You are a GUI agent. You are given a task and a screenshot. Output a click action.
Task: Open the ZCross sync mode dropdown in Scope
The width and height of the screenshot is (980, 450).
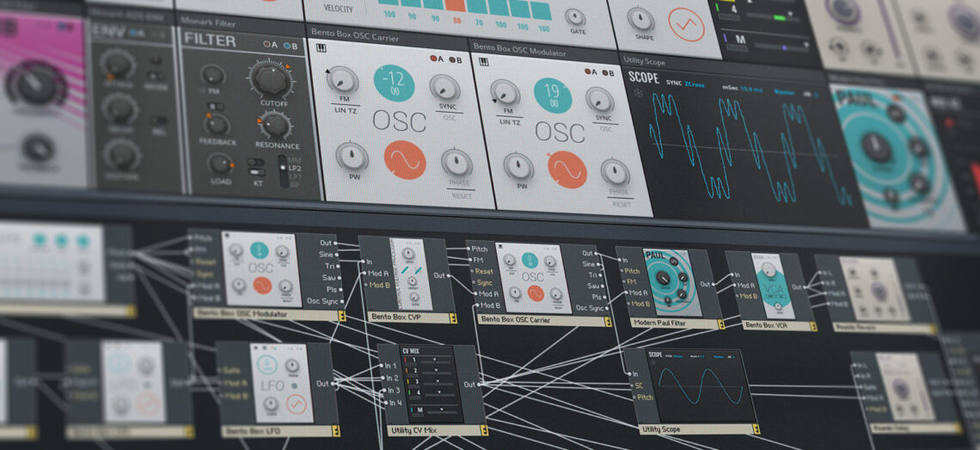click(x=694, y=84)
